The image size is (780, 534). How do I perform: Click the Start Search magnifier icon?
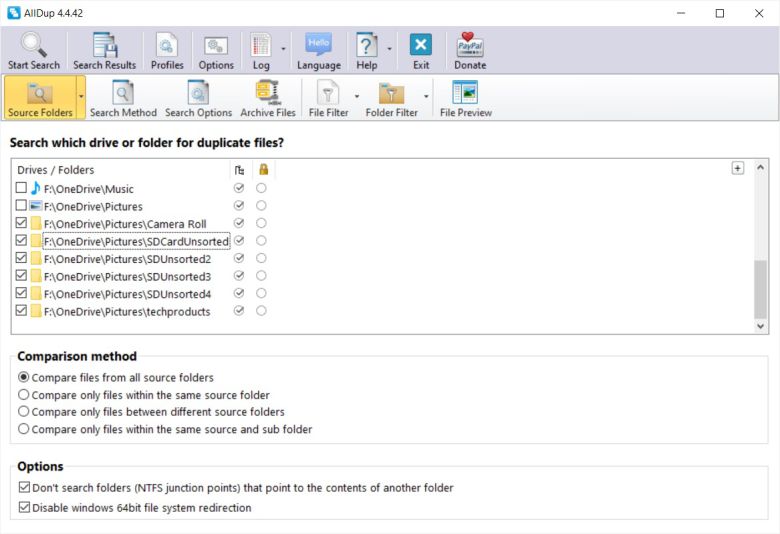tap(34, 46)
